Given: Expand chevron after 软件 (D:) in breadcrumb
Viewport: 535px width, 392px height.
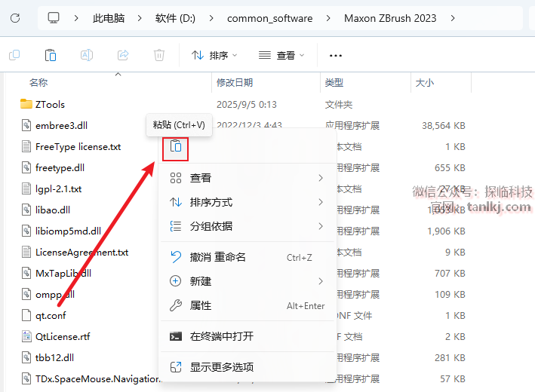Looking at the screenshot, I should coord(211,18).
